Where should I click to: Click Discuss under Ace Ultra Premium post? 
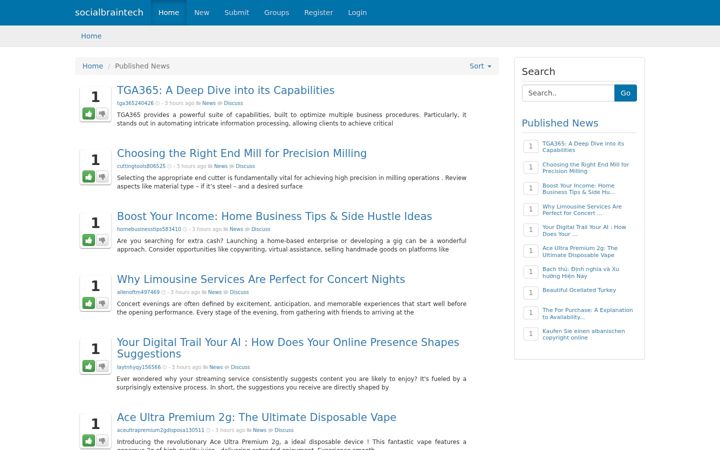(284, 430)
